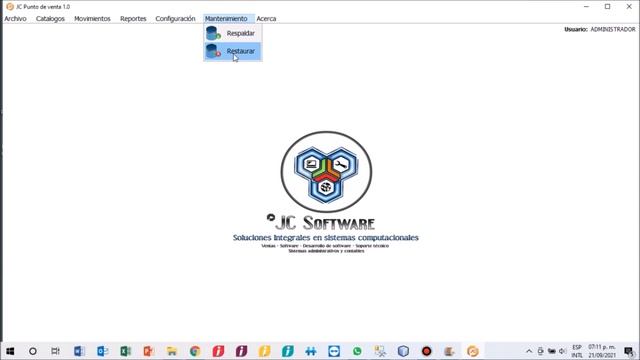Launch Excel from the taskbar
The image size is (640, 360).
[x=125, y=351]
